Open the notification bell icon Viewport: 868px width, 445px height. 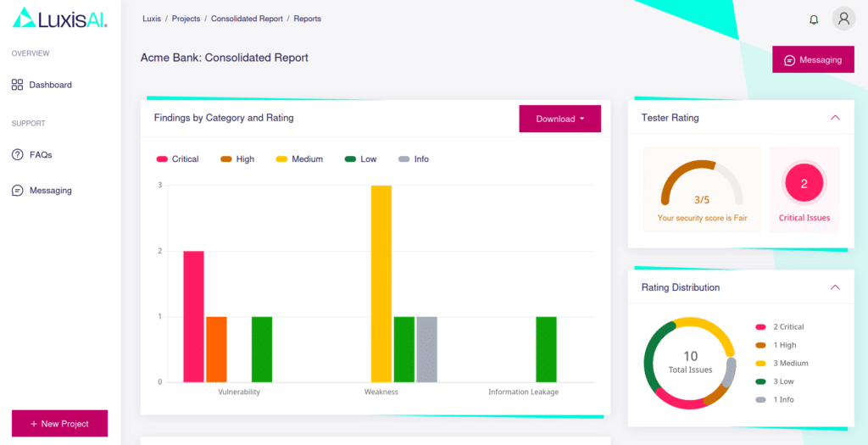pos(814,19)
